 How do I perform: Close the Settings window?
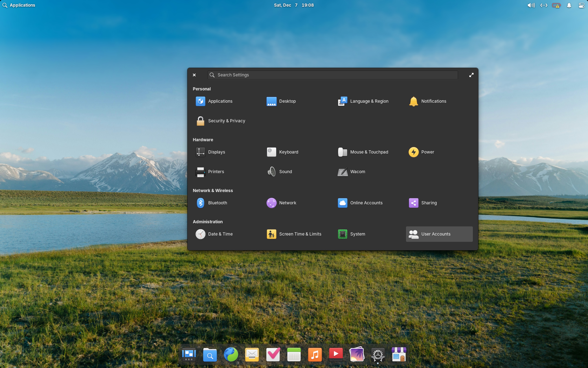coord(194,75)
